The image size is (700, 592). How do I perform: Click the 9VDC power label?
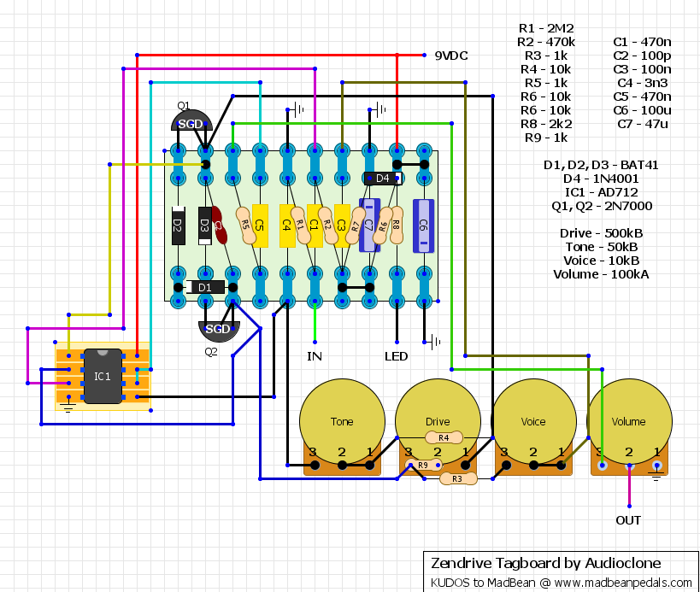(x=451, y=56)
